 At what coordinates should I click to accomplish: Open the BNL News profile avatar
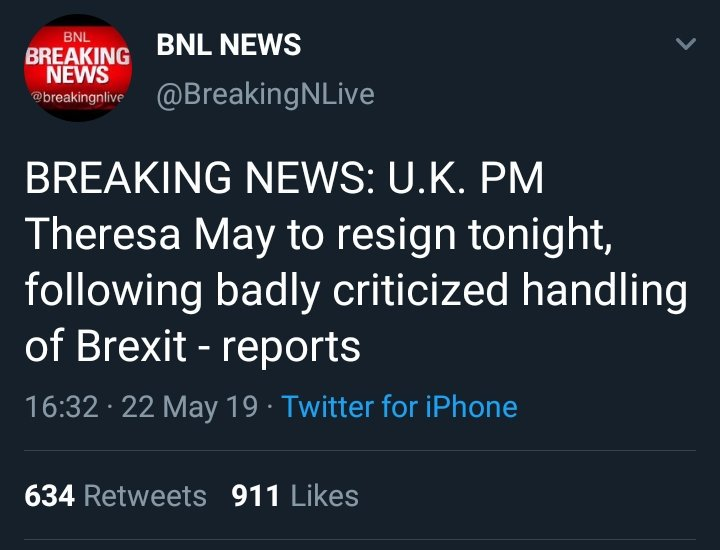coord(77,68)
